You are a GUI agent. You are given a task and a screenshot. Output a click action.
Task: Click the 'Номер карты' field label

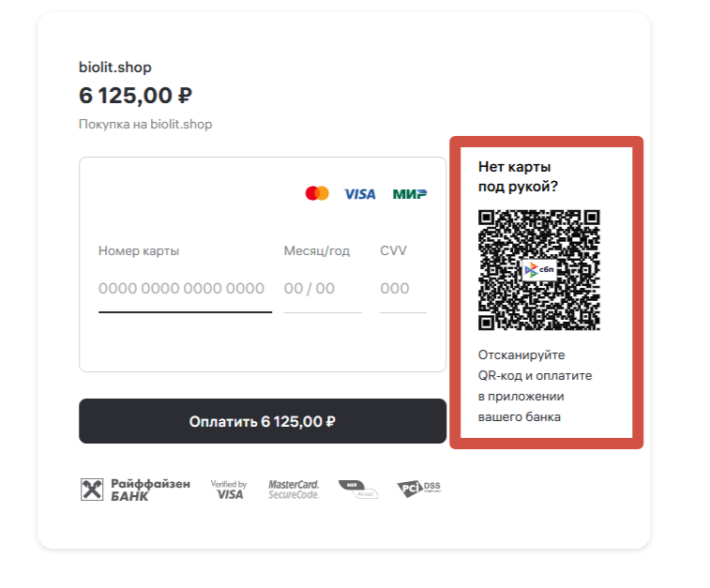pyautogui.click(x=139, y=250)
